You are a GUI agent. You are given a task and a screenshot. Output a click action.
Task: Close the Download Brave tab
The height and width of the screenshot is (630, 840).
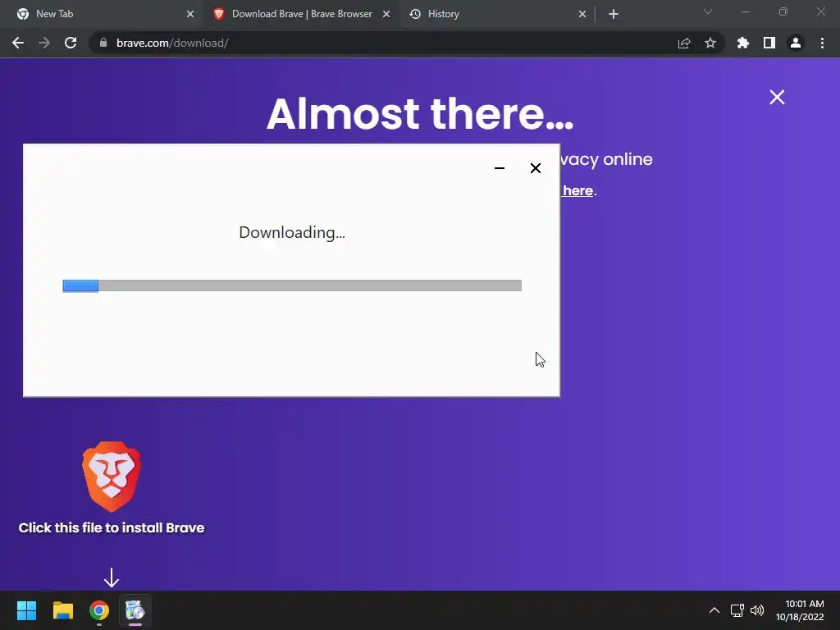point(386,14)
